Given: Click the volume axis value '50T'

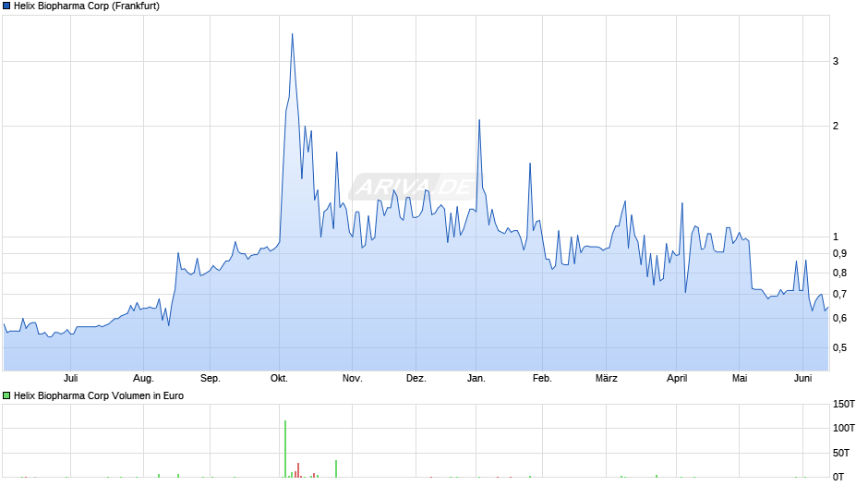Looking at the screenshot, I should (x=841, y=454).
